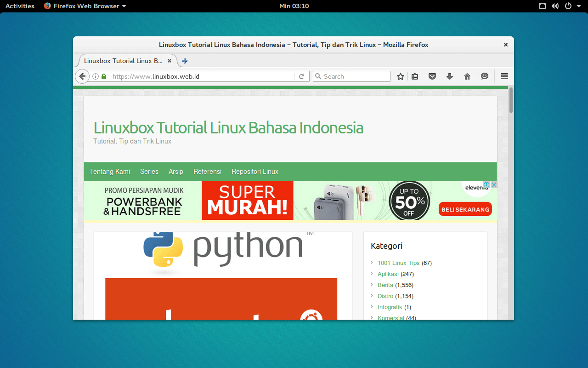Click the search magnifier icon
Viewport: 588px width, 368px height.
point(318,76)
